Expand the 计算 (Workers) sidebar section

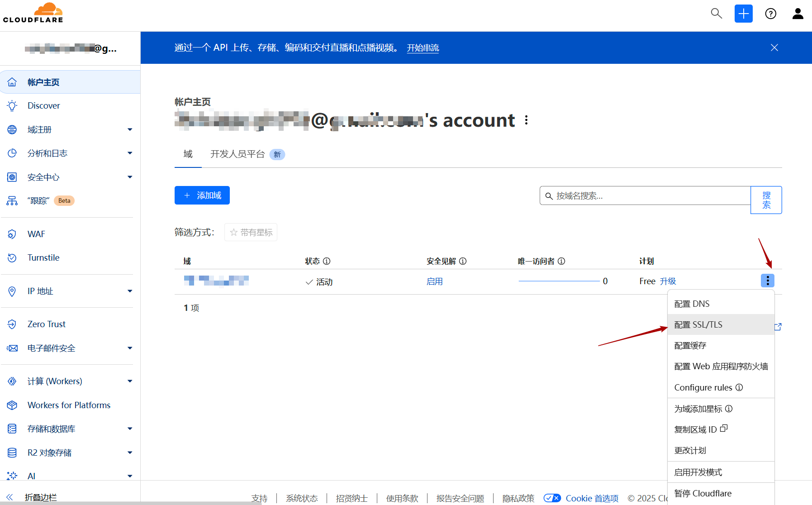(130, 381)
